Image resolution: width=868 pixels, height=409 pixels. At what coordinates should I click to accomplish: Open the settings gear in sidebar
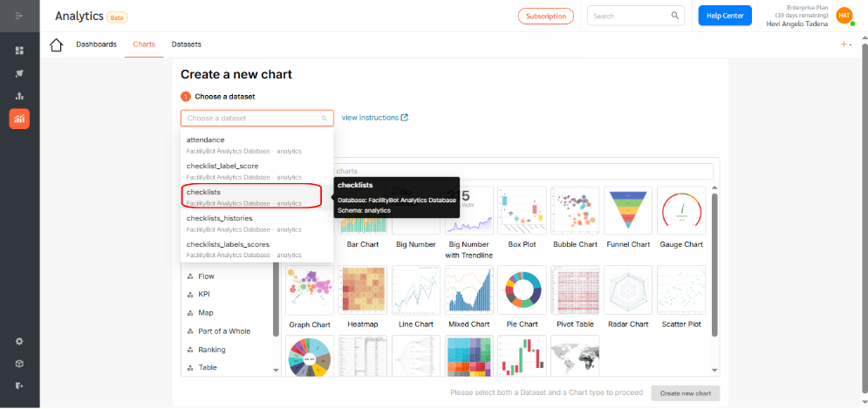tap(19, 342)
